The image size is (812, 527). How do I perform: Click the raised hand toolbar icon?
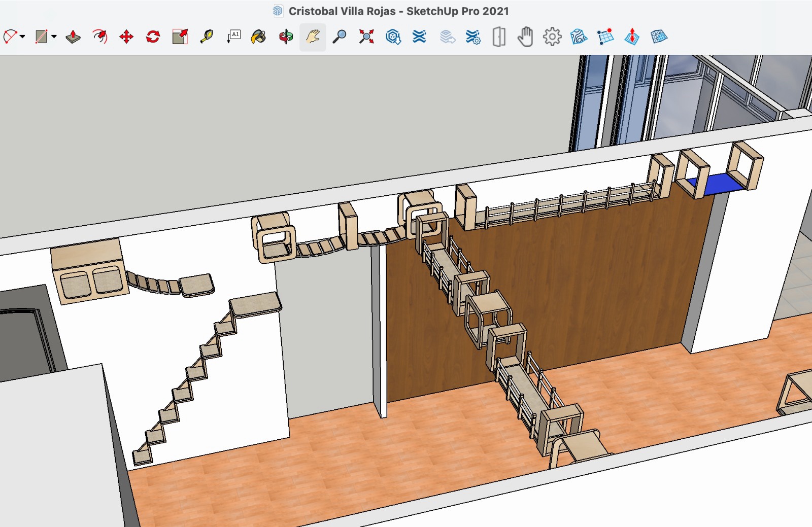pos(525,37)
